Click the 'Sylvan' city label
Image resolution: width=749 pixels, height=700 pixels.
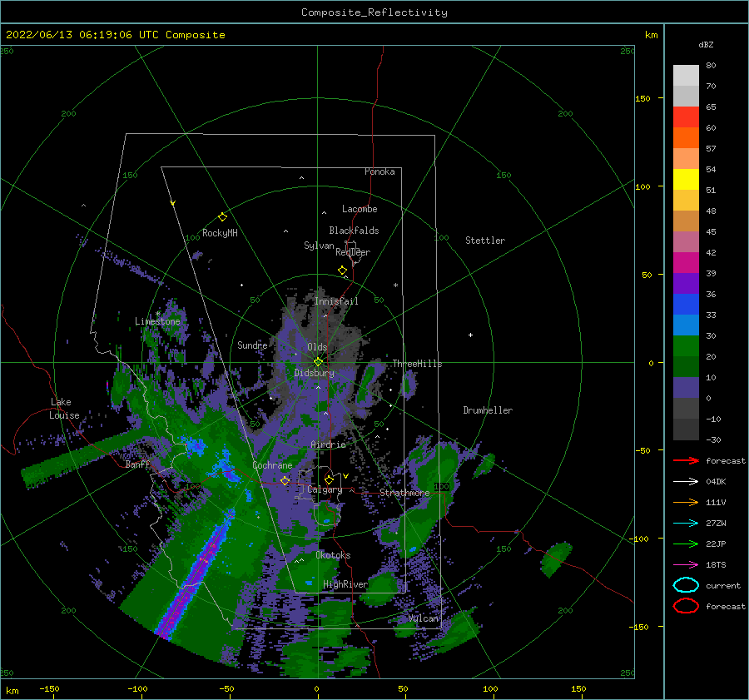coord(319,246)
